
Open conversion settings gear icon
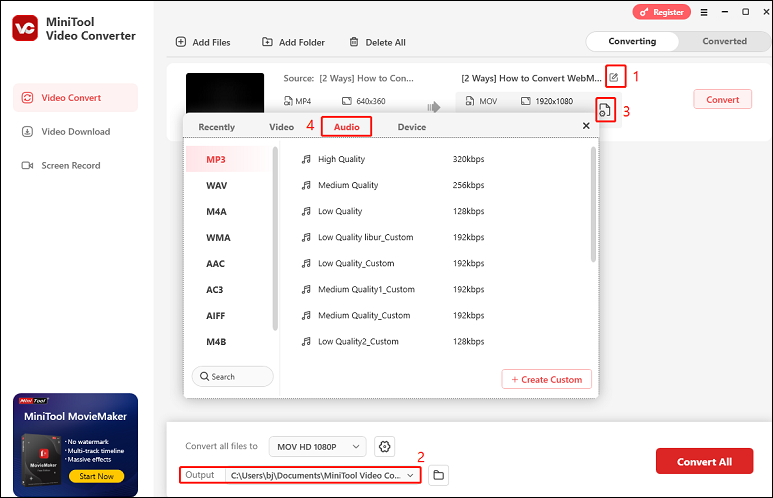(x=385, y=447)
